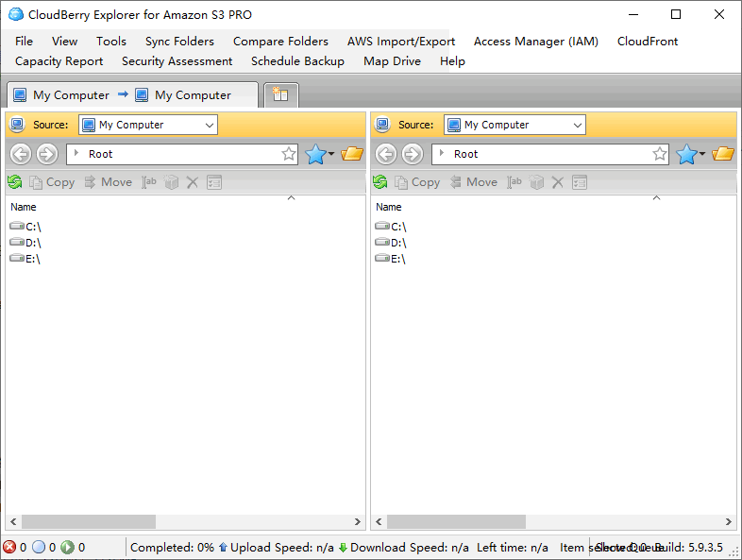This screenshot has height=560, width=742.
Task: Toggle favorite star in right Root path field
Action: [660, 154]
